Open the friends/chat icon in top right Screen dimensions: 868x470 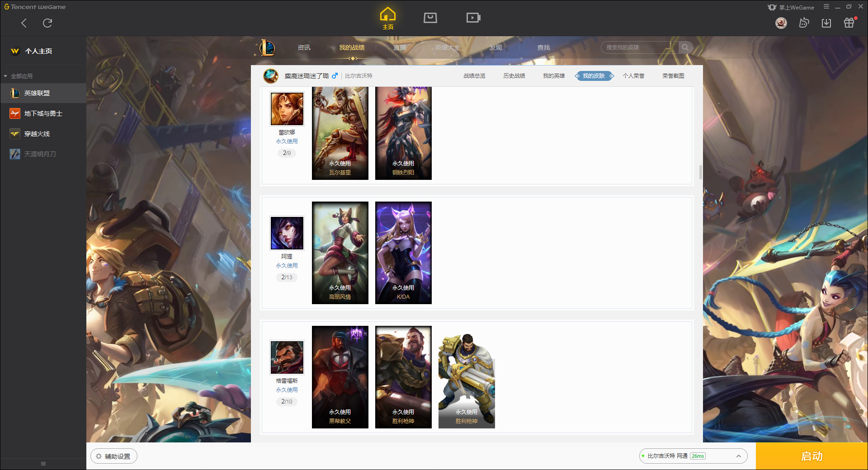click(804, 23)
